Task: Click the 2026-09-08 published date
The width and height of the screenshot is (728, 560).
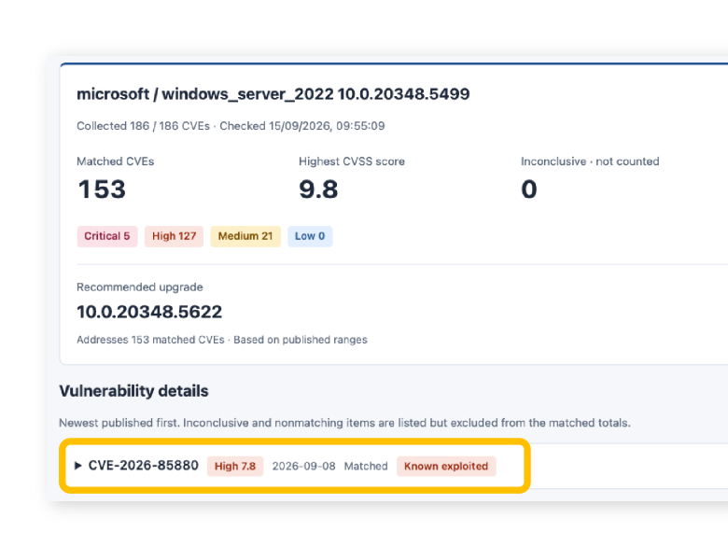Action: [303, 467]
